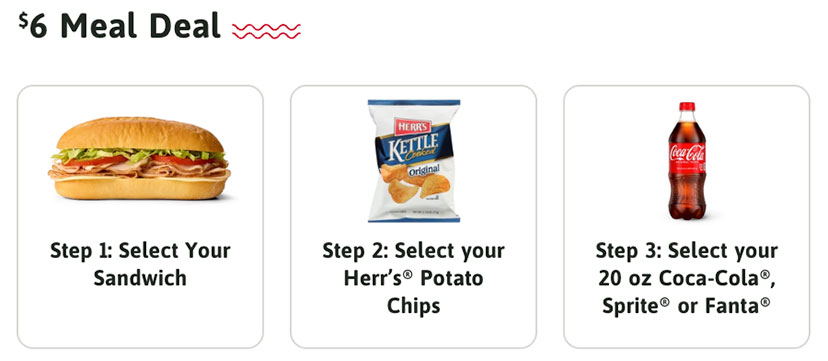Click the Original flavor label on the bag
This screenshot has width=828, height=361.
(424, 169)
